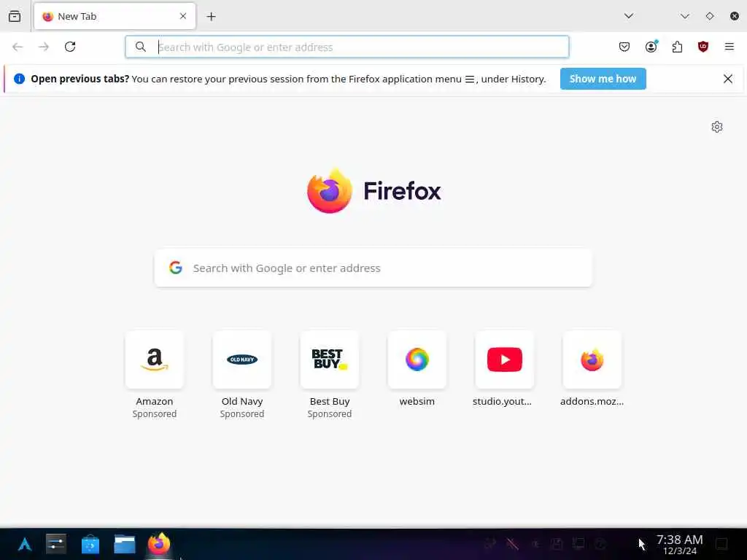This screenshot has height=560, width=747.
Task: Open the Arch application launcher
Action: coord(24,544)
